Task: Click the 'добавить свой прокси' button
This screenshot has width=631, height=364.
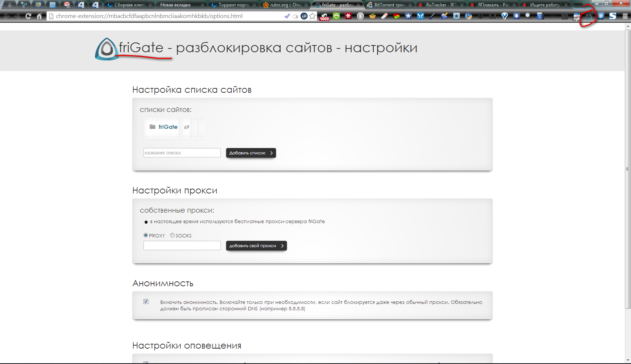Action: (x=256, y=246)
